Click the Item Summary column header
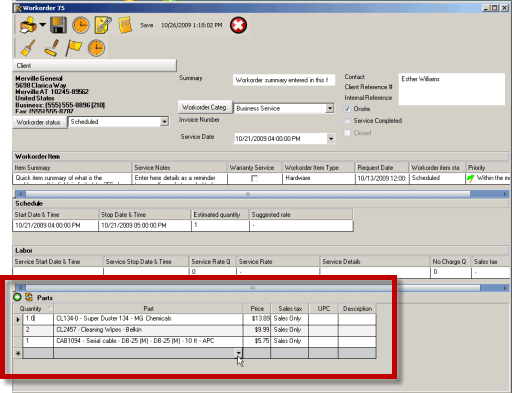The width and height of the screenshot is (512, 393). point(72,168)
